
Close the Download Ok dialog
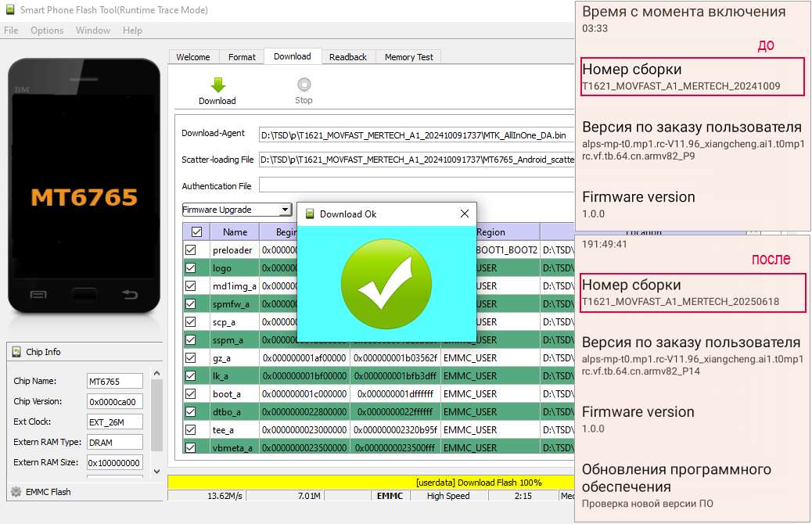pos(465,214)
